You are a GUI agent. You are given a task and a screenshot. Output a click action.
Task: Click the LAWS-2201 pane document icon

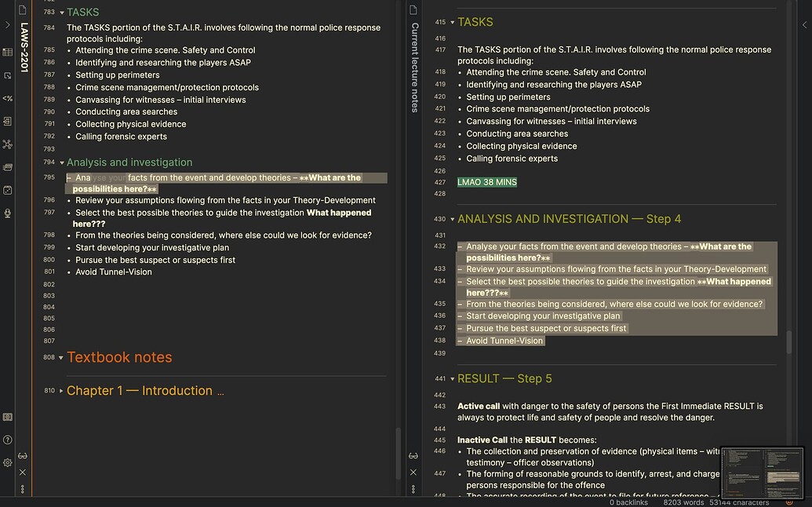22,10
